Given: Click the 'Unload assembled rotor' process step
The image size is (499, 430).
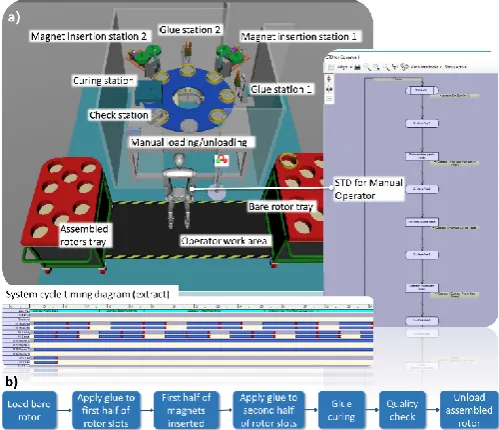Looking at the screenshot, I should [x=469, y=410].
